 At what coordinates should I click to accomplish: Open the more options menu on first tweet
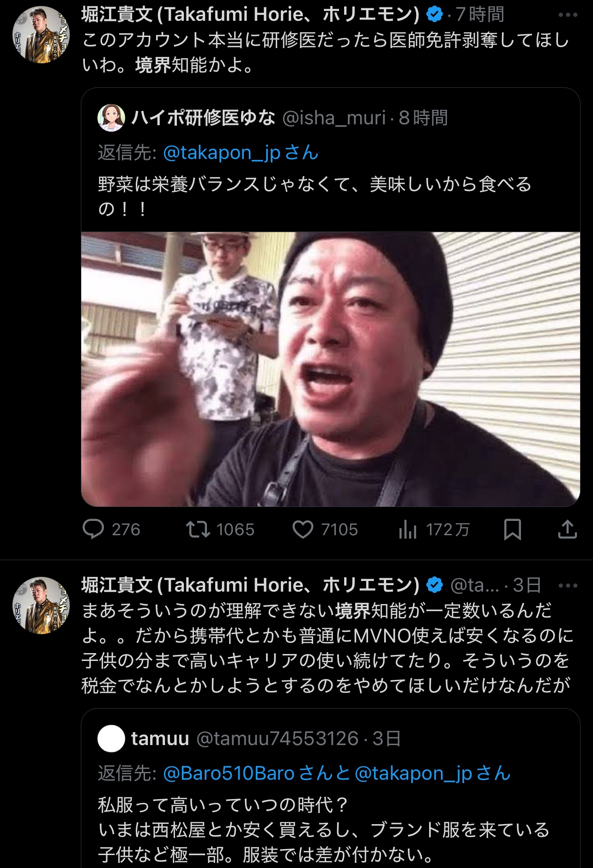point(568,15)
